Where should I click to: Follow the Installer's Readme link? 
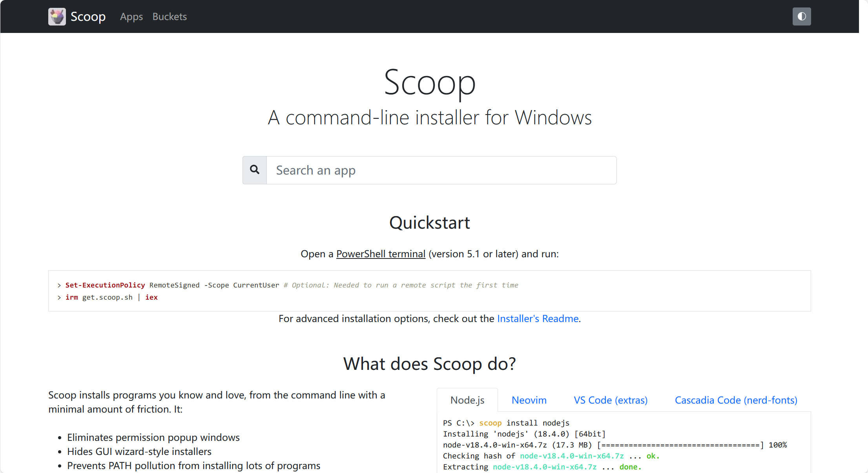point(538,318)
